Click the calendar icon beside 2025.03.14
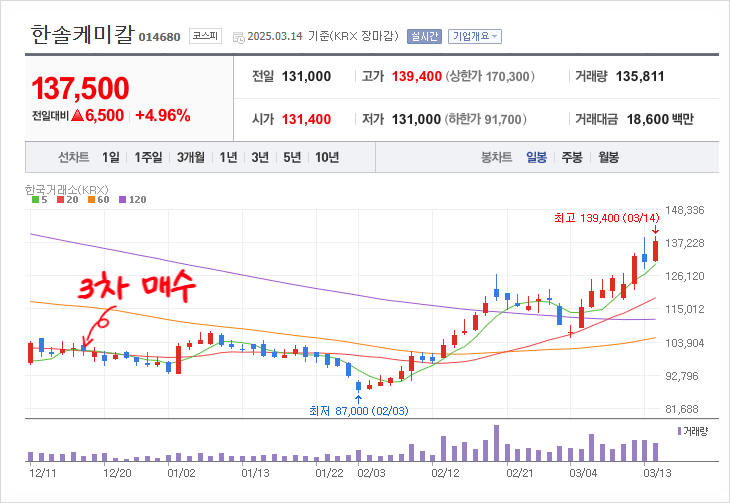 (238, 38)
